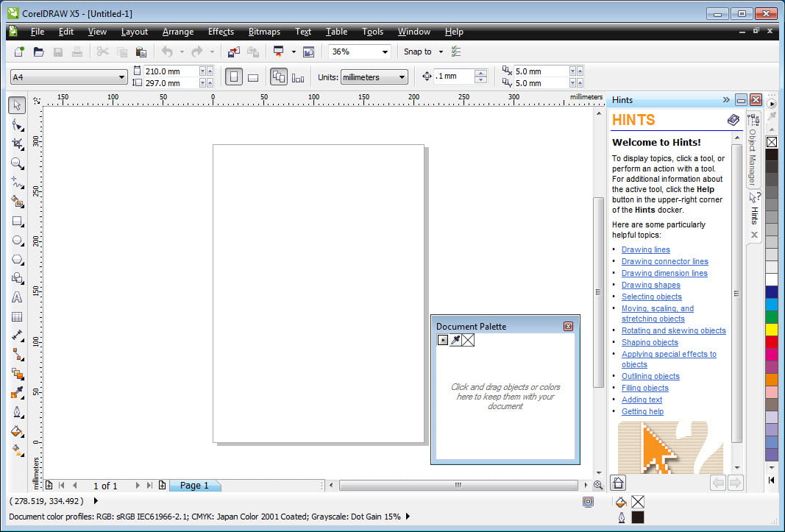The width and height of the screenshot is (785, 532).
Task: Click the nudge offset .1 mm field
Action: 453,77
